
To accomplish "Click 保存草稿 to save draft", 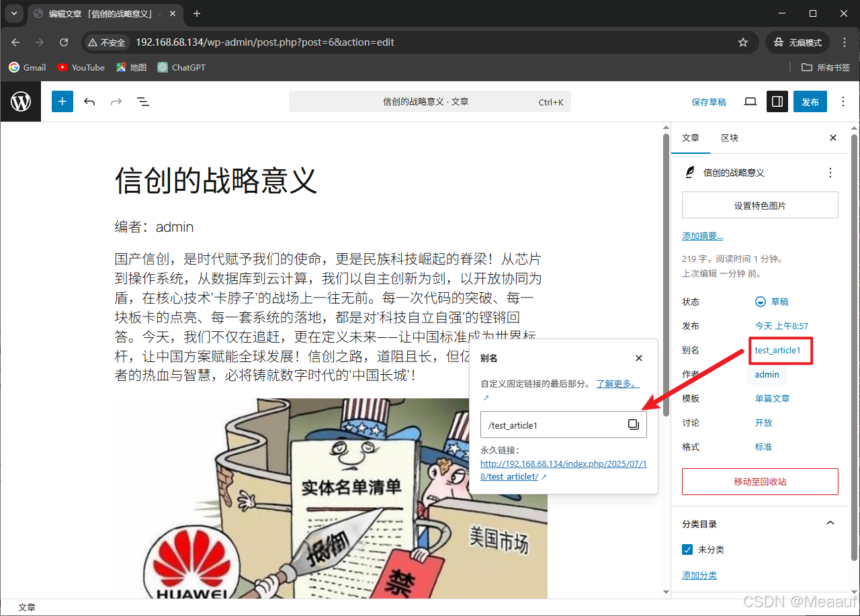I will [709, 102].
